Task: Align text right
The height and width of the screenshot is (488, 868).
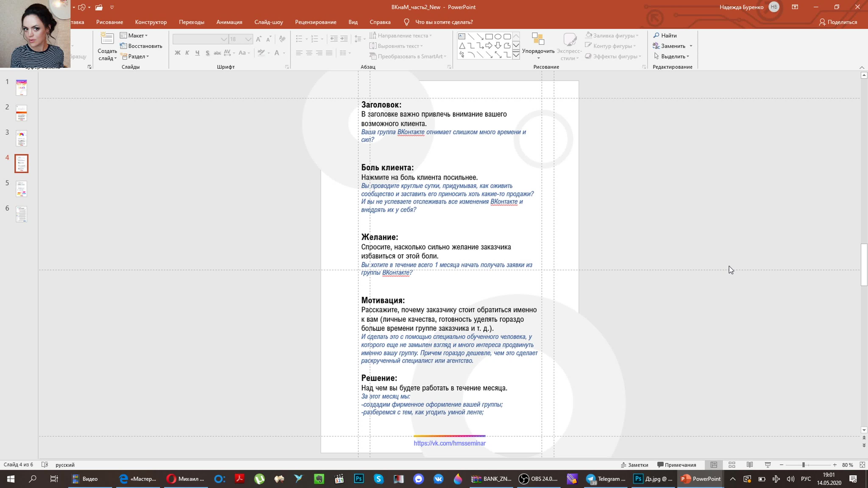Action: tap(319, 53)
